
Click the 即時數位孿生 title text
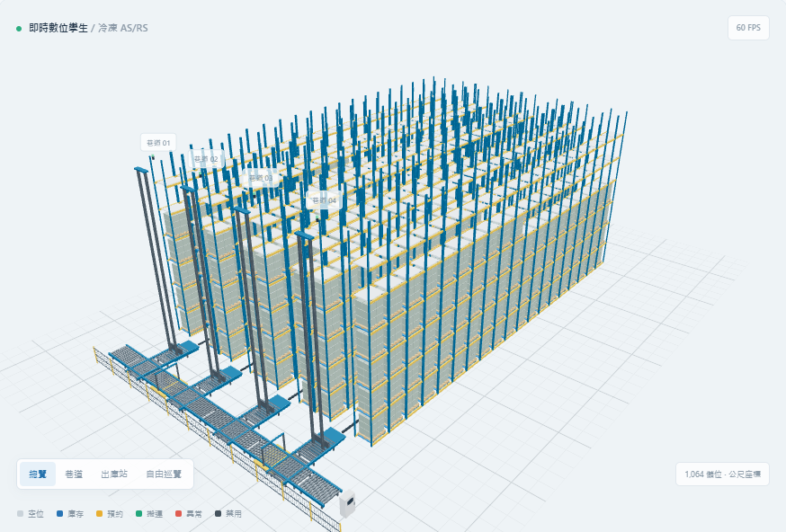[58, 28]
